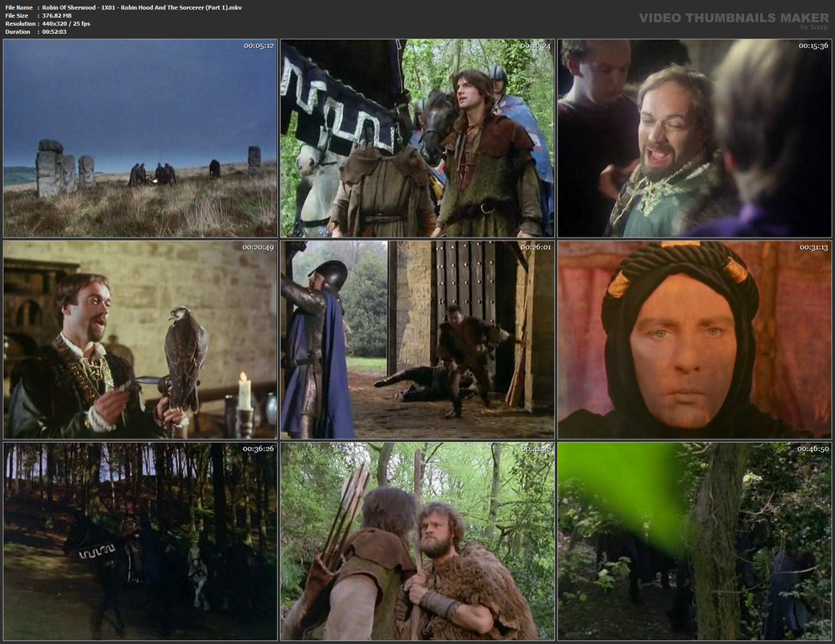
Task: Select the thumbnail stamped 00:26:01
Action: tap(417, 340)
